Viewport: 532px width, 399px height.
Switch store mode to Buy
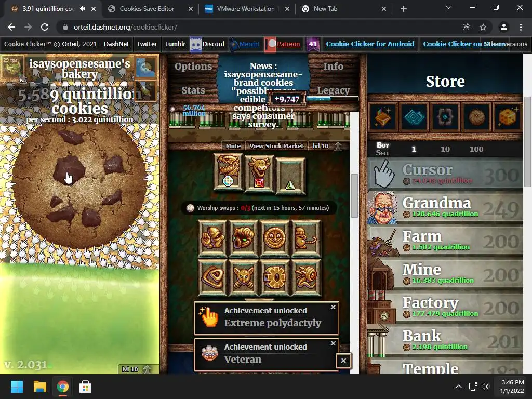383,145
